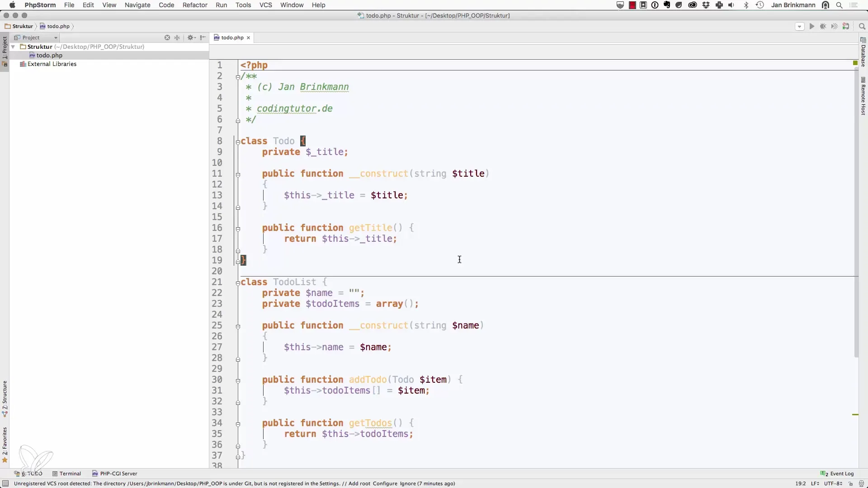Open the Navigate menu
868x488 pixels.
pyautogui.click(x=137, y=5)
